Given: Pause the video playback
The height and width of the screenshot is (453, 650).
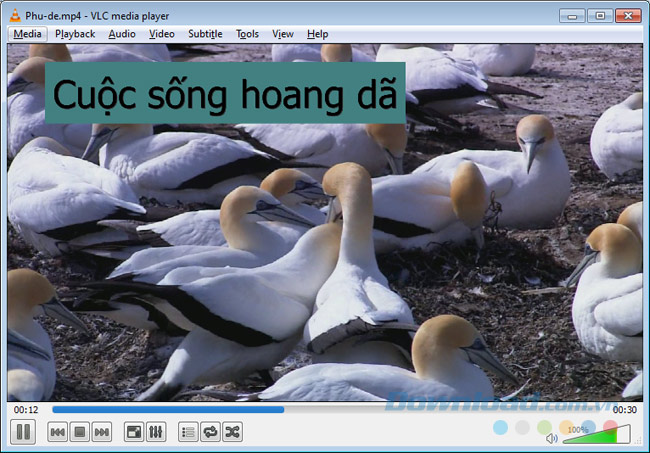Looking at the screenshot, I should click(23, 432).
